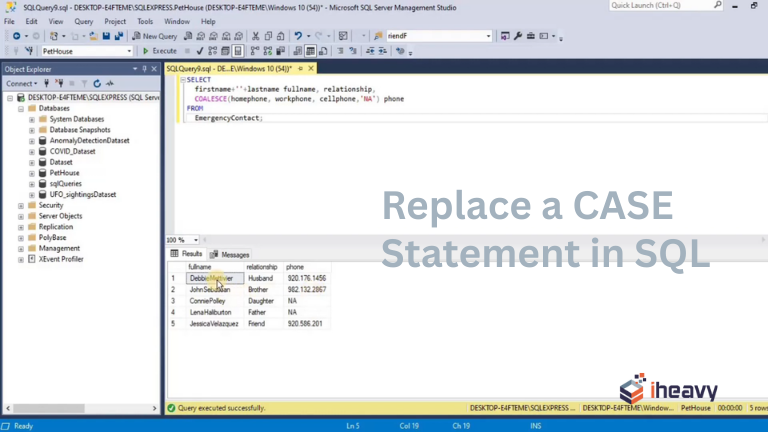Click the Decrease Indent icon

(370, 51)
